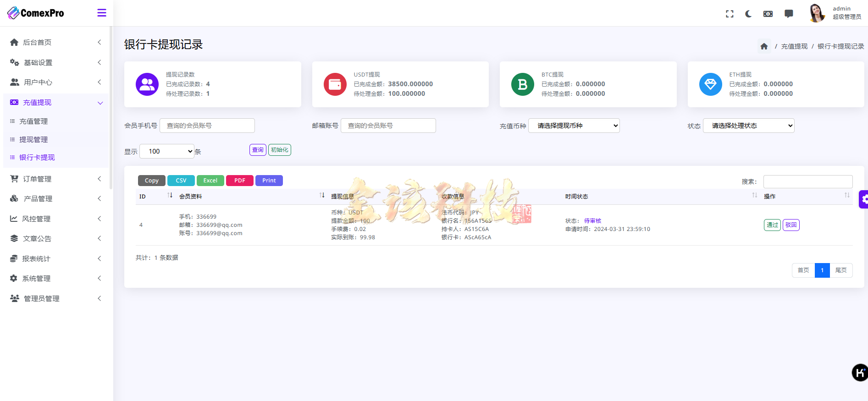The image size is (868, 401).
Task: Click the 充值提现 money icon in the sidebar
Action: pos(14,102)
